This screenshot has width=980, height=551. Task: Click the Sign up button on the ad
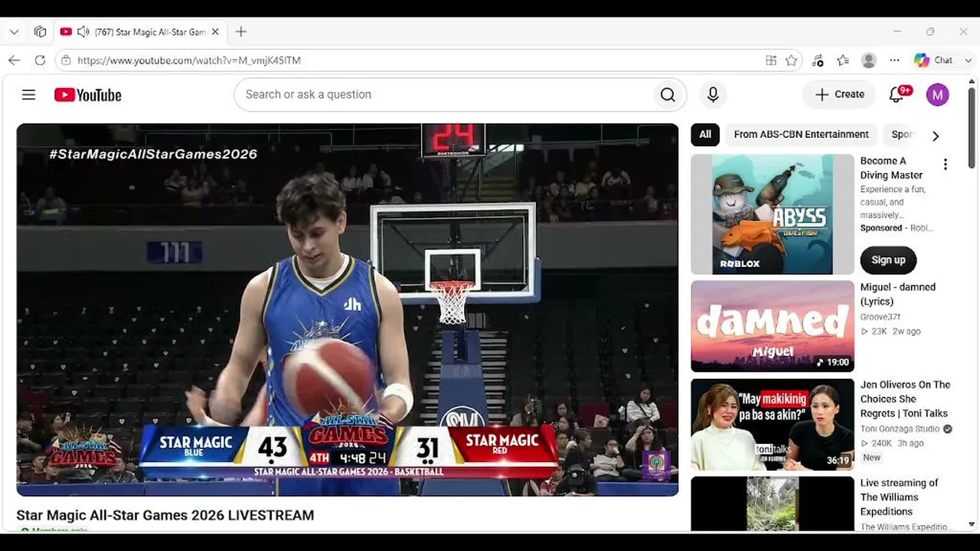click(888, 260)
